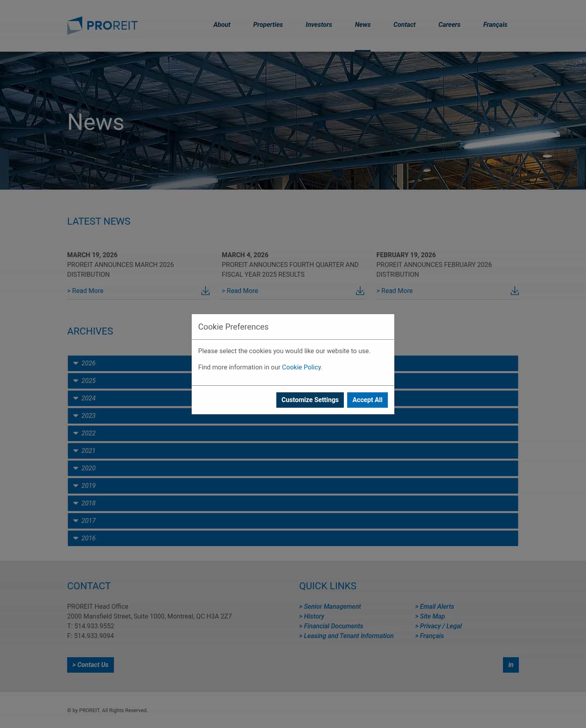Open Financial Documents quick link
Screen dimensions: 586x728
point(331,626)
